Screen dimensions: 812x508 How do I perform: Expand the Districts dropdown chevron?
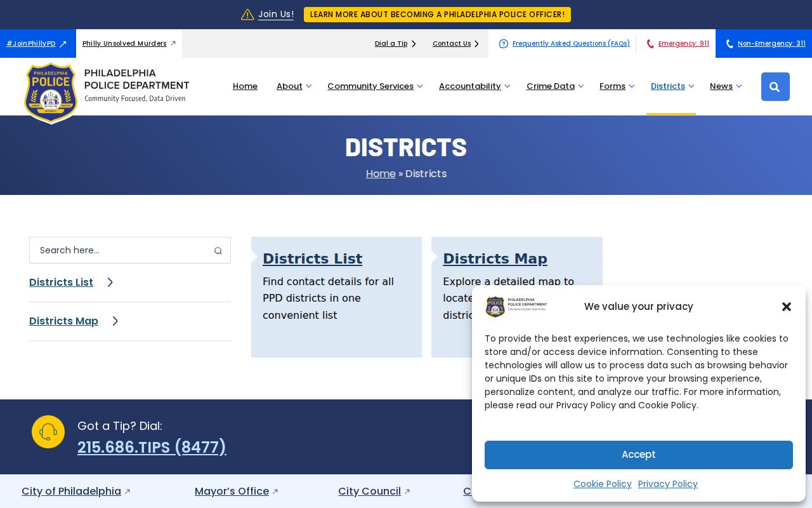tap(691, 86)
